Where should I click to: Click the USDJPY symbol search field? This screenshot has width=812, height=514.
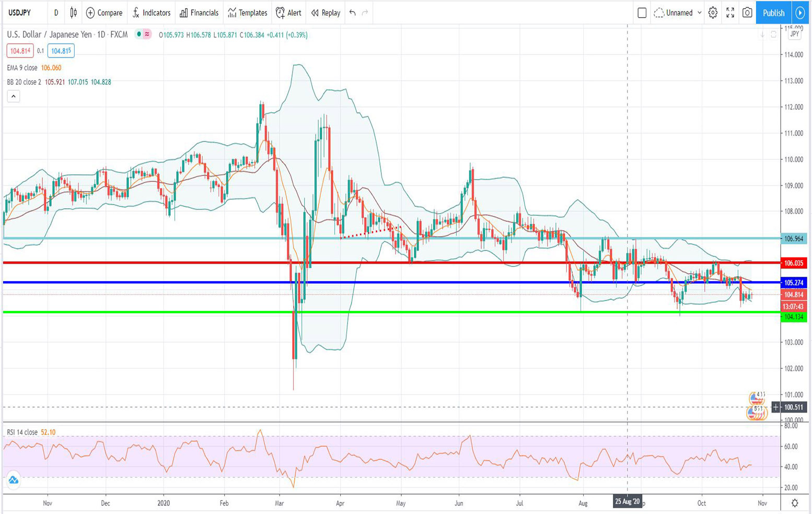tap(20, 13)
